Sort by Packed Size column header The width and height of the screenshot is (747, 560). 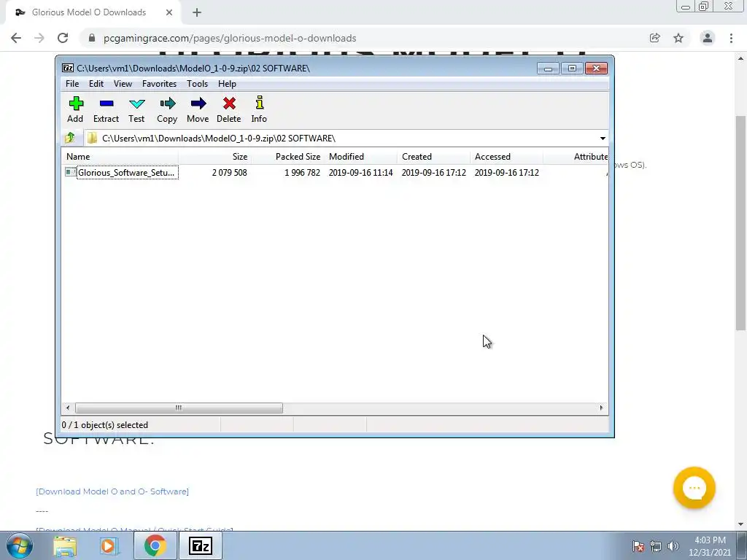coord(287,157)
